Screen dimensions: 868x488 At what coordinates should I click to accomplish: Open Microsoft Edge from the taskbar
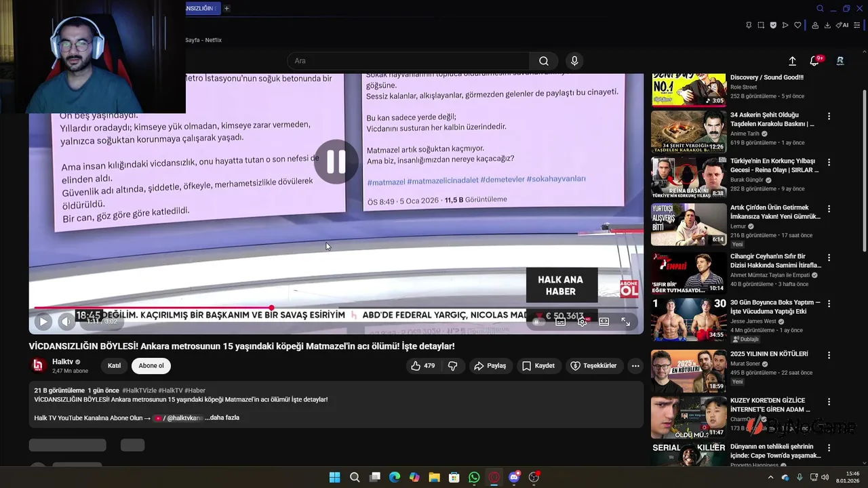tap(395, 477)
